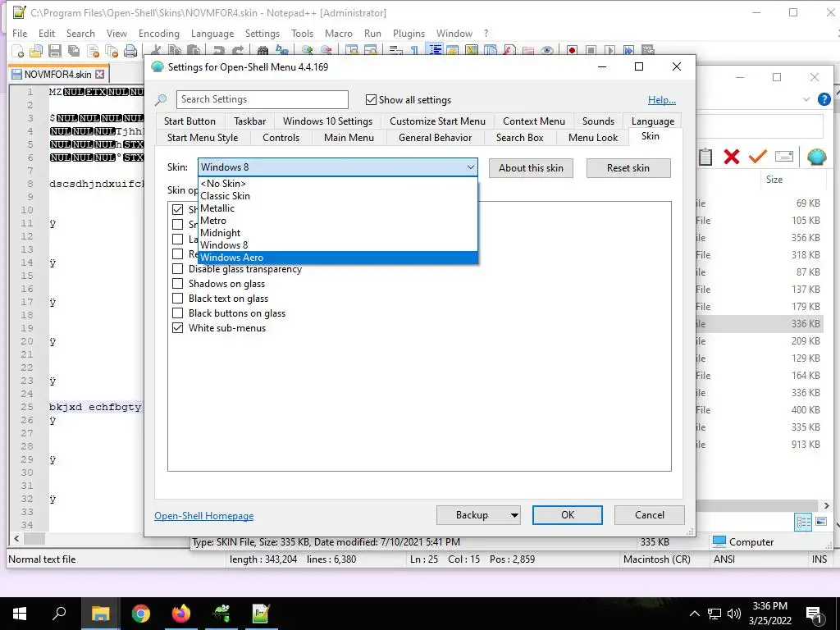The width and height of the screenshot is (840, 630).
Task: Enable Black buttons on glass checkbox
Action: pos(177,313)
